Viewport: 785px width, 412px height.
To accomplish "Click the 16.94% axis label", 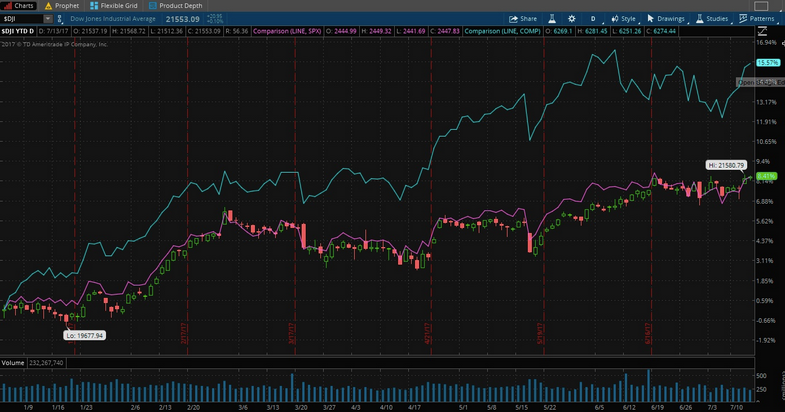I will tap(766, 43).
